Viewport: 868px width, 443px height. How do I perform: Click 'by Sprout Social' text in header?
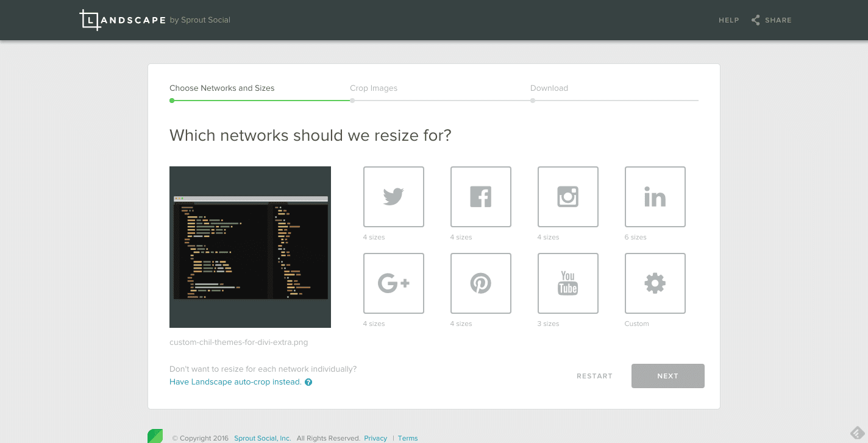[200, 20]
